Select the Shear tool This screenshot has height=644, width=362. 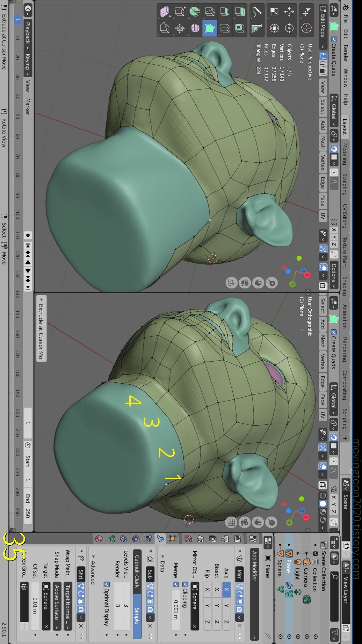[x=164, y=12]
